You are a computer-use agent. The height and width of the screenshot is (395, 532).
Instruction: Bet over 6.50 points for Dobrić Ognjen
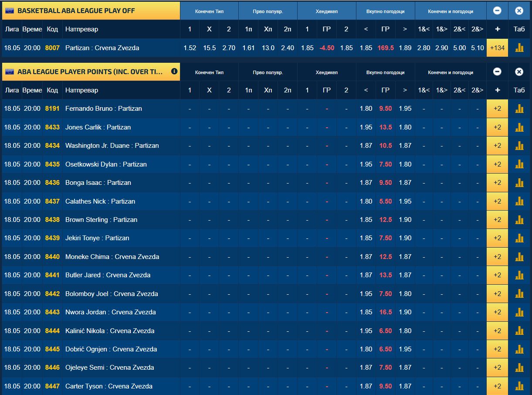click(x=405, y=349)
